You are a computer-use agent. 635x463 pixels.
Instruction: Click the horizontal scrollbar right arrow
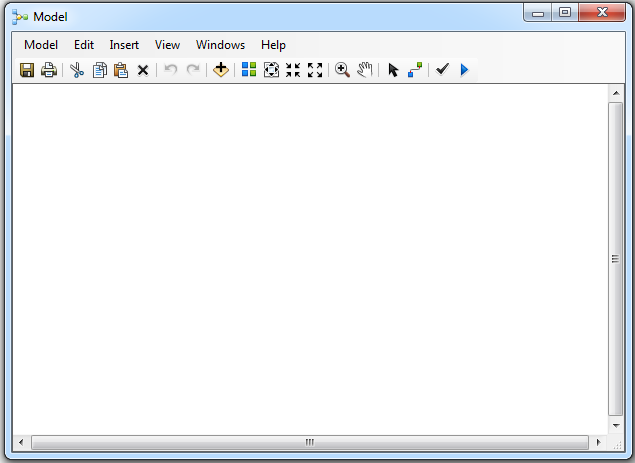click(x=599, y=442)
